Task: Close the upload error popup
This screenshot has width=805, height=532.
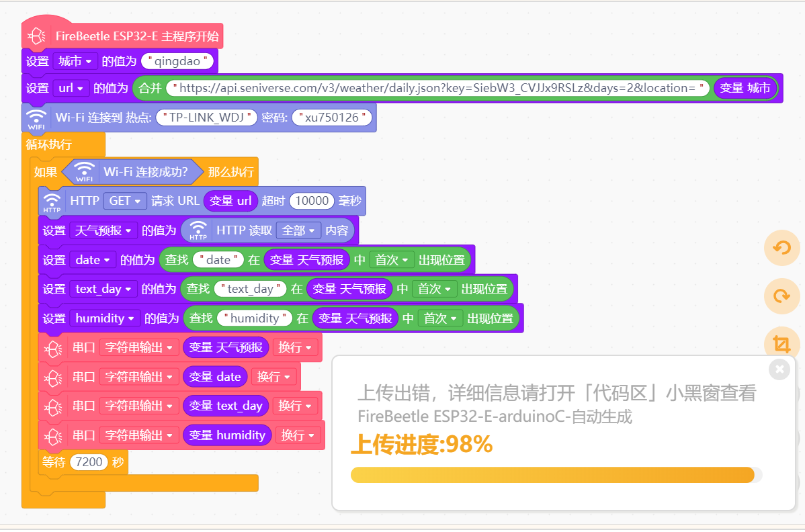Action: point(779,369)
